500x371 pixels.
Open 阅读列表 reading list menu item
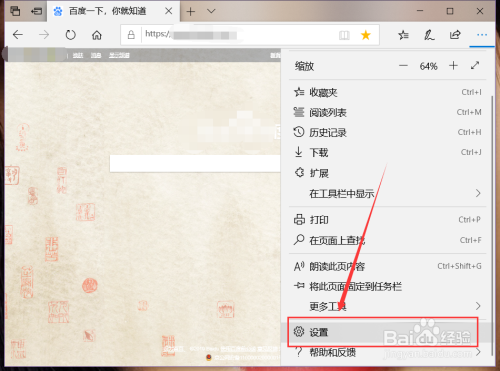click(388, 112)
